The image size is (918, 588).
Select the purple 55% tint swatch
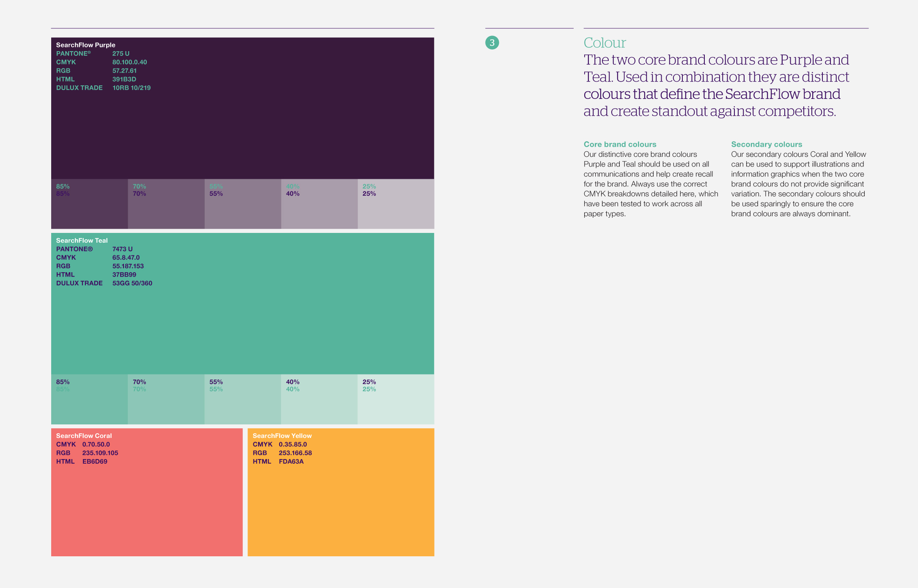pyautogui.click(x=243, y=204)
